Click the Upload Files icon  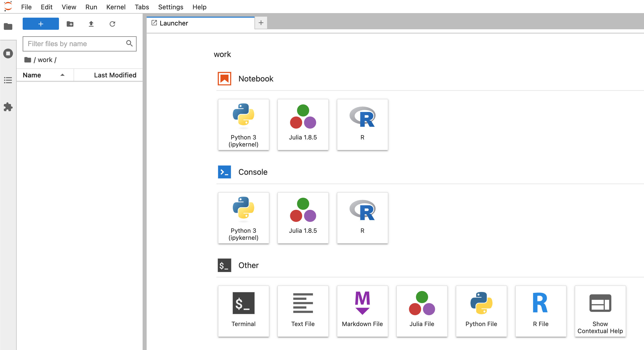91,24
